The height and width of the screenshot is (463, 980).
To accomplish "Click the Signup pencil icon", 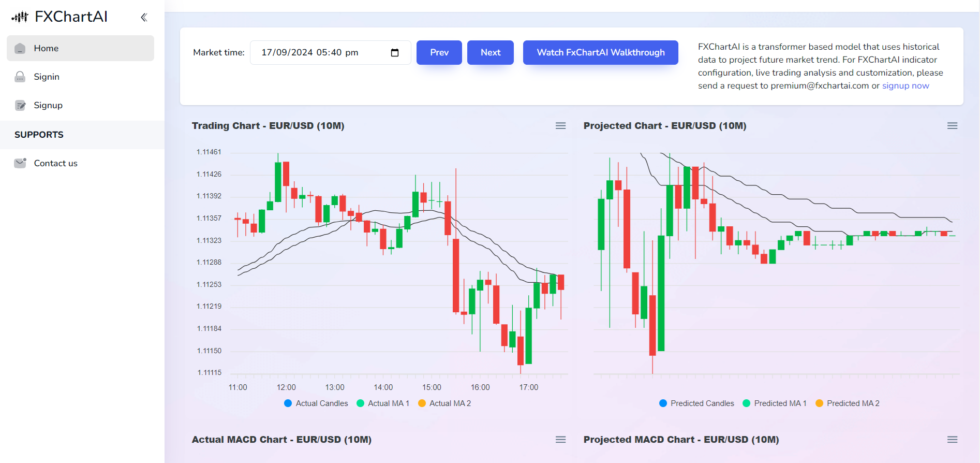I will (20, 106).
